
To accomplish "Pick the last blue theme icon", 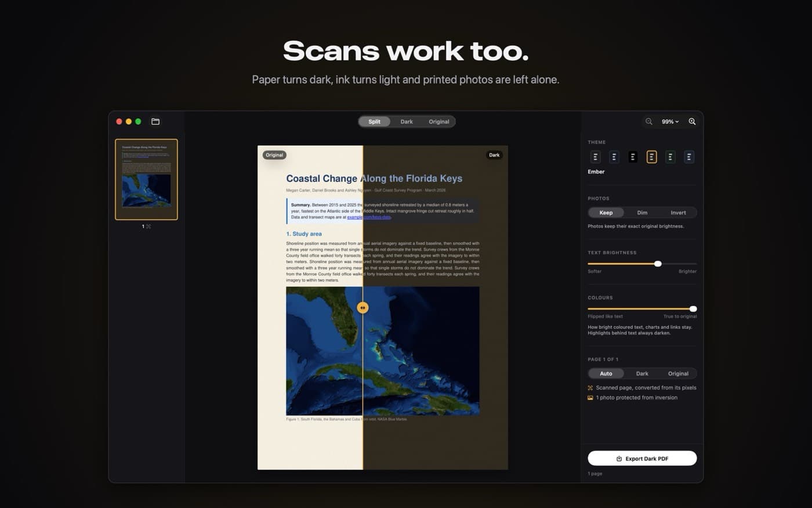I will [x=688, y=157].
